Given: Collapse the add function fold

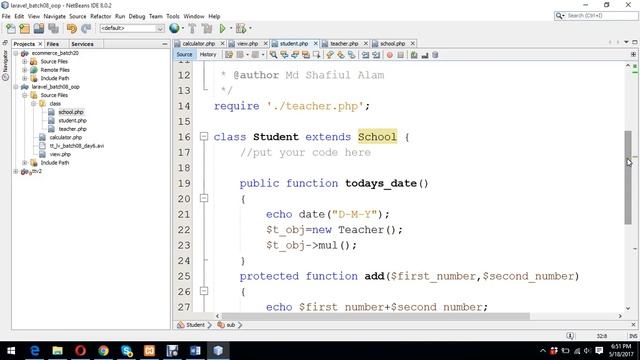Looking at the screenshot, I should tap(204, 291).
